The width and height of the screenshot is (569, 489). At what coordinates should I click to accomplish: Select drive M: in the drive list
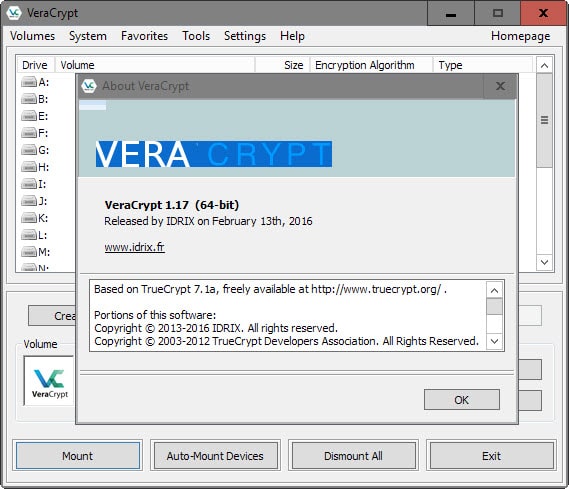click(35, 251)
